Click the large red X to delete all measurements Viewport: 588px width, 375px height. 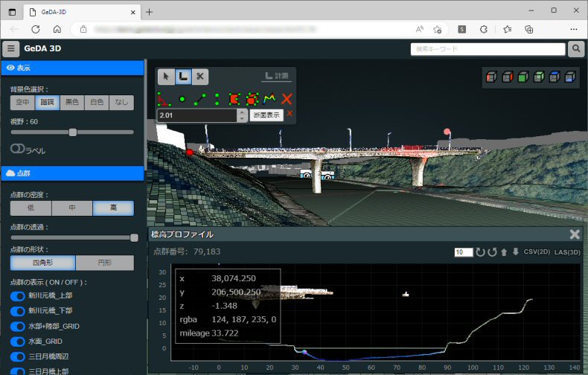click(287, 98)
